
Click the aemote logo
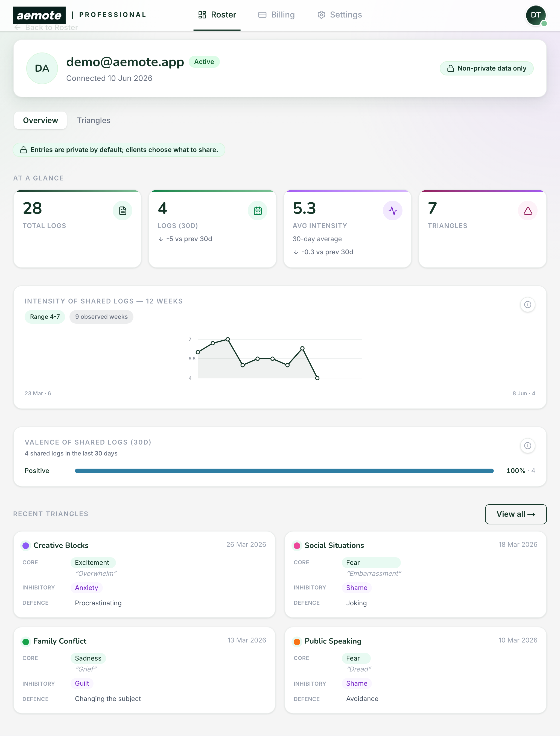click(39, 15)
